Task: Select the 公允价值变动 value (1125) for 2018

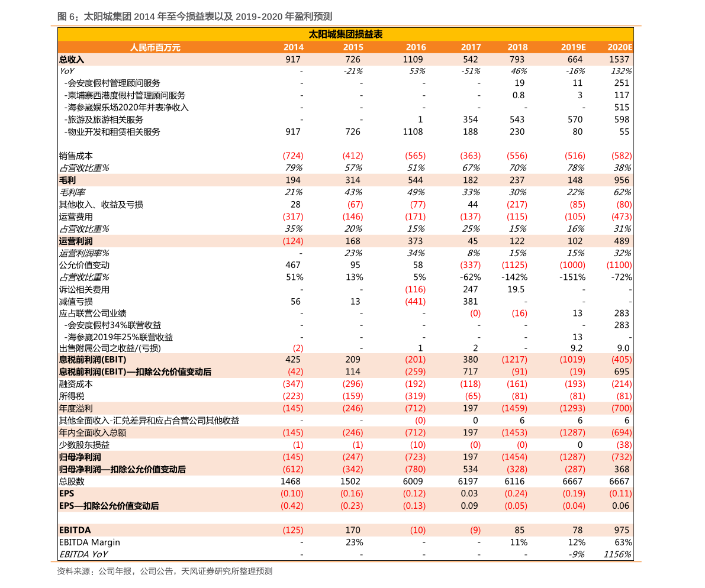Action: [x=514, y=265]
